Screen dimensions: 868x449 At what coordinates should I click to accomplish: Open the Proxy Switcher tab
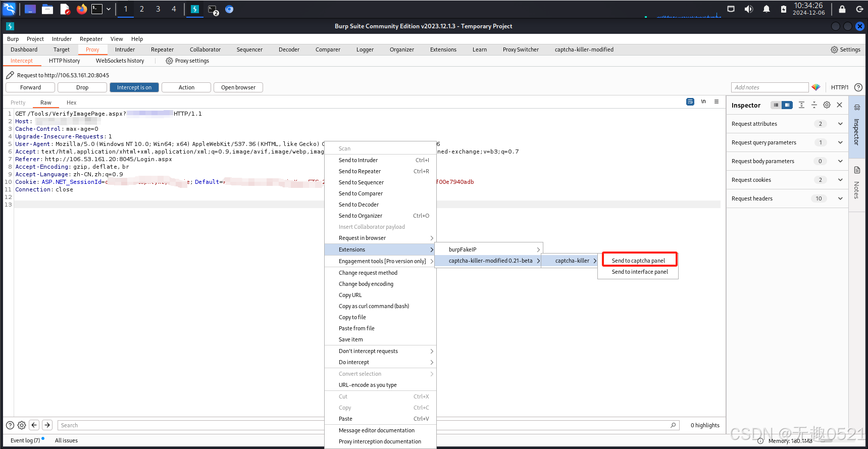[x=521, y=49]
